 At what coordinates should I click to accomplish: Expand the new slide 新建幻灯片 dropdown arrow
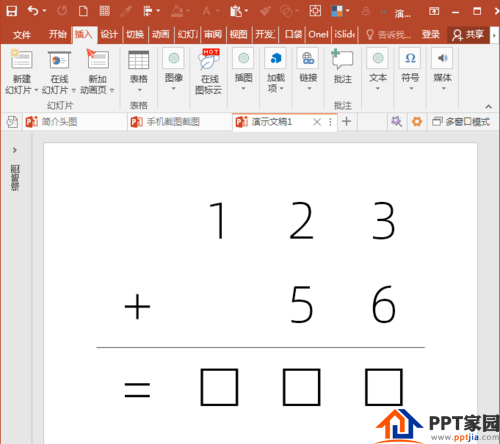click(x=36, y=90)
